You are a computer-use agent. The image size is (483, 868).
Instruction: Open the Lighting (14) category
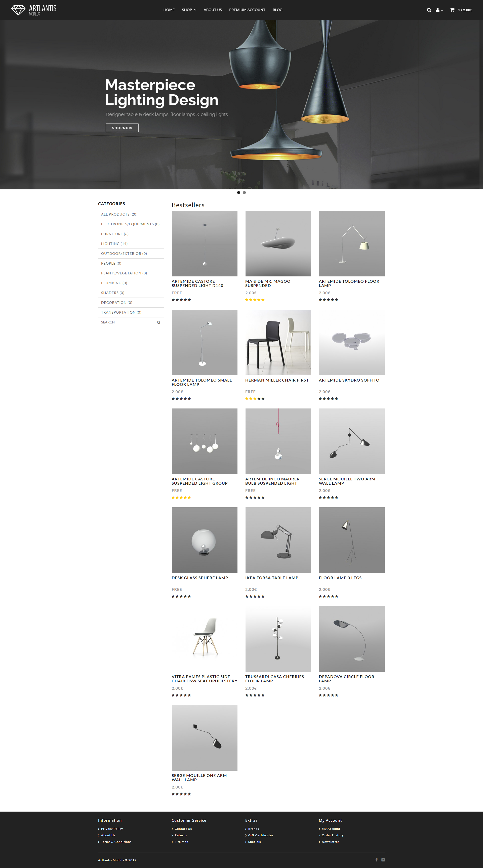pyautogui.click(x=114, y=244)
